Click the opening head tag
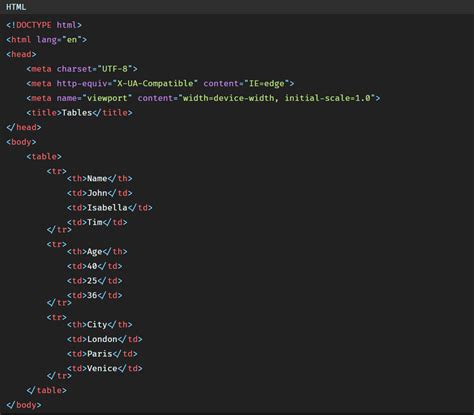Screen dimensions: 474x415 point(21,54)
